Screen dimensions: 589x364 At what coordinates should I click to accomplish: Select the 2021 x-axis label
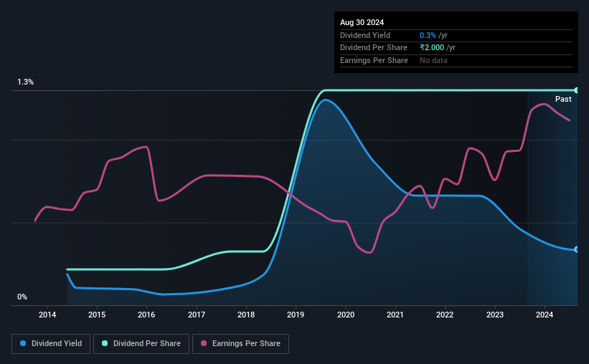[x=395, y=315]
